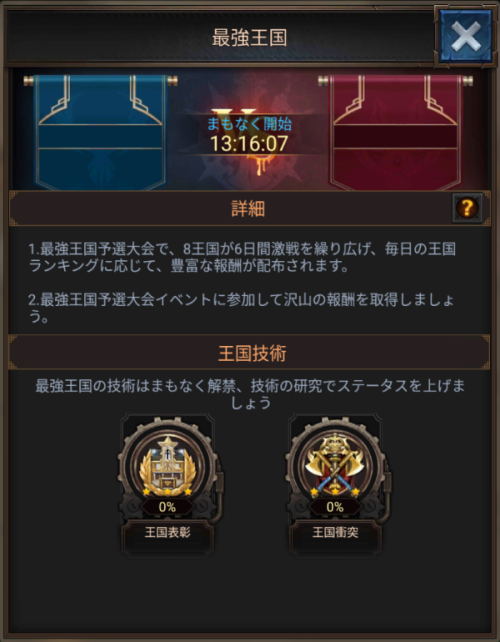Tap the gold stars under 王国表彰 emblem

pos(167,490)
